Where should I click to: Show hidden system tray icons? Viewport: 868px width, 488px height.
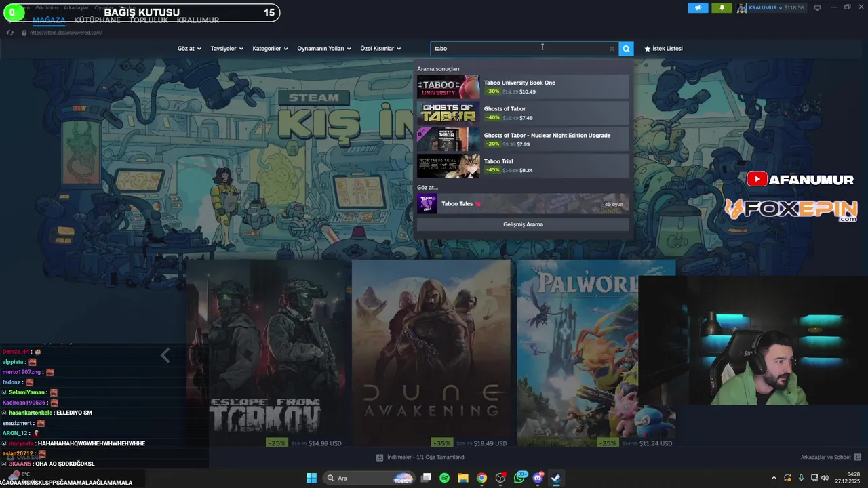[x=774, y=478]
